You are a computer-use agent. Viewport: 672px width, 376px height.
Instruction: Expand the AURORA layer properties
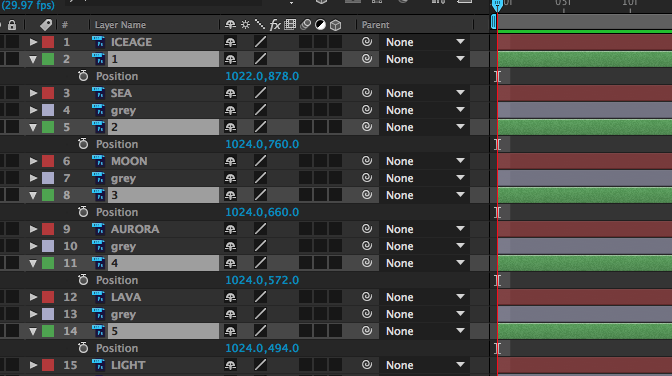(33, 229)
